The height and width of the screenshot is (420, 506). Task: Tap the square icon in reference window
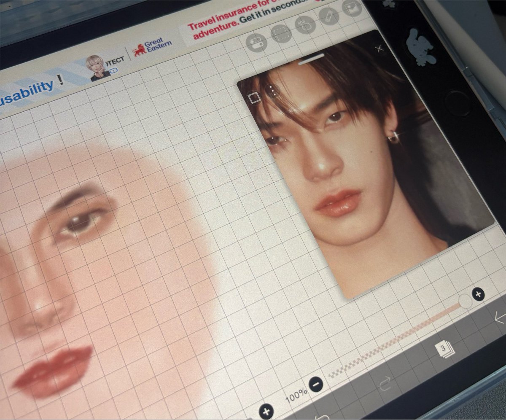click(254, 98)
